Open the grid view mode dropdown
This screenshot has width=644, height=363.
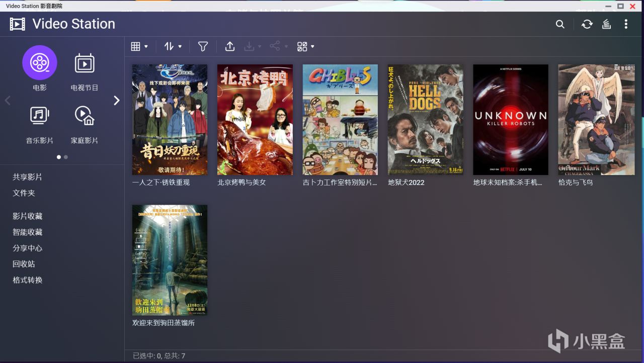click(139, 46)
